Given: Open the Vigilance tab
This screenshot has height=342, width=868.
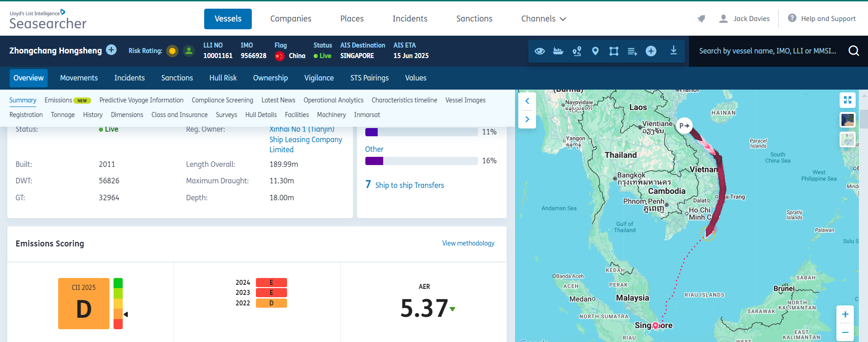Looking at the screenshot, I should (319, 78).
